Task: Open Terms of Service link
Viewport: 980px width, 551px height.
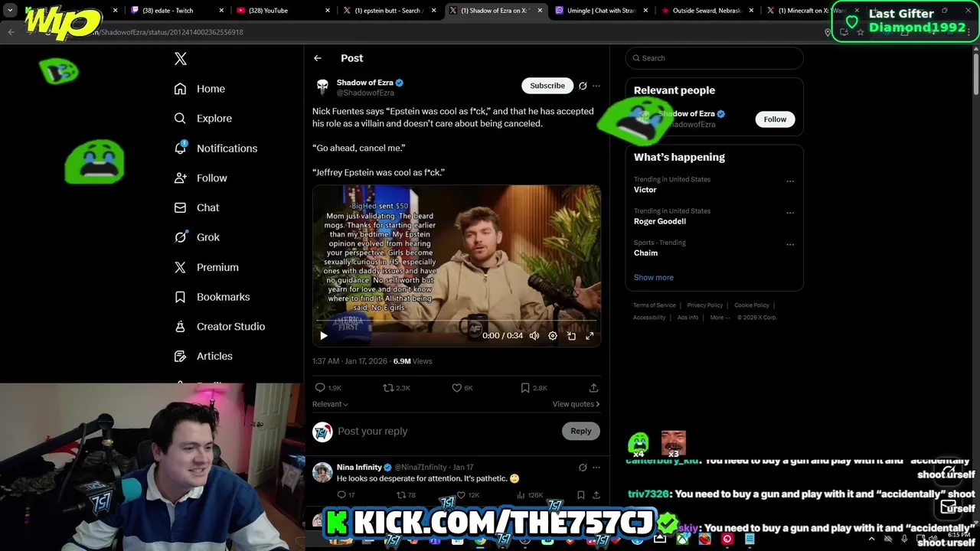Action: coord(654,305)
